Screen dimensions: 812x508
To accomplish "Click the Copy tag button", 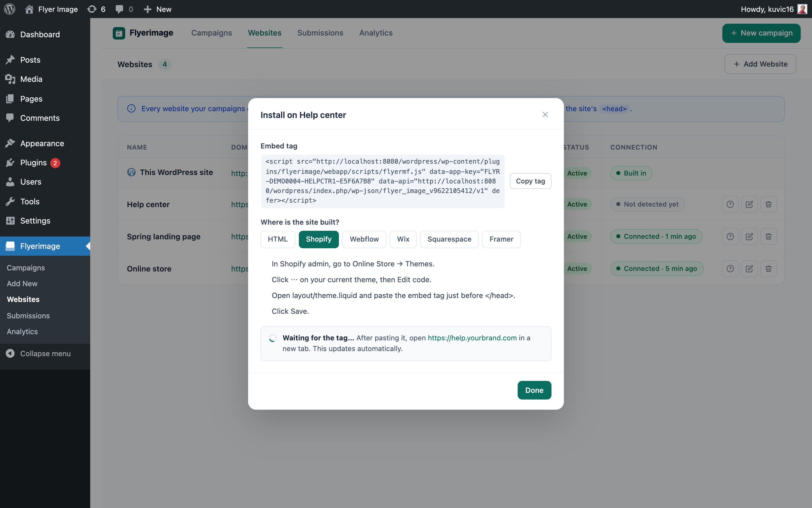I will (531, 181).
